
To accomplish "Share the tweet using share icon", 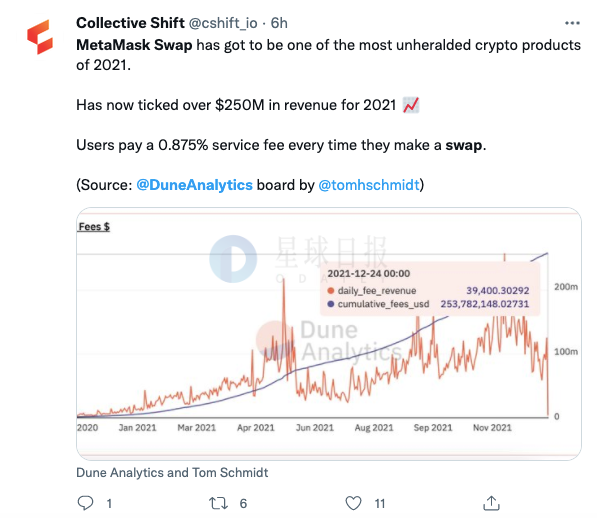I will (x=491, y=503).
